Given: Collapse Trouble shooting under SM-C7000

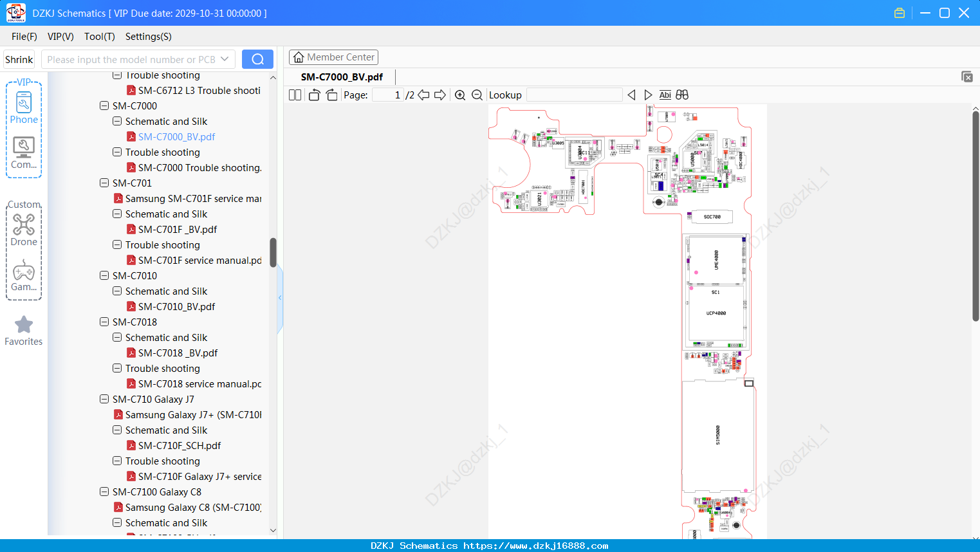Looking at the screenshot, I should (117, 152).
